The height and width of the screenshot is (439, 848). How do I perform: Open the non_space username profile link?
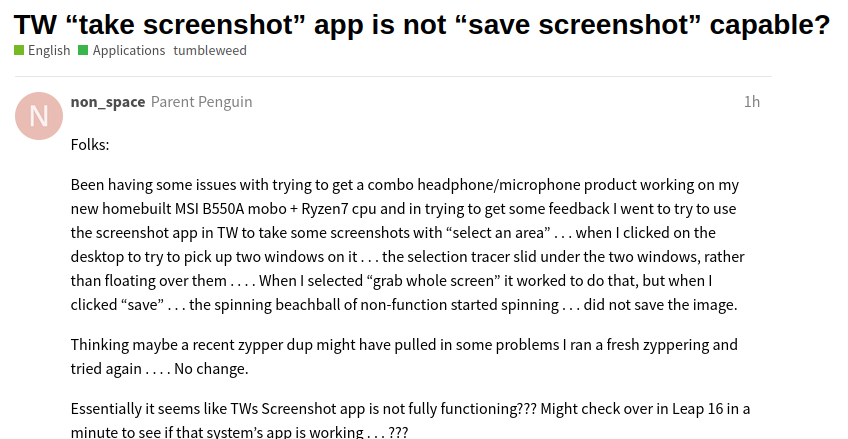(108, 102)
